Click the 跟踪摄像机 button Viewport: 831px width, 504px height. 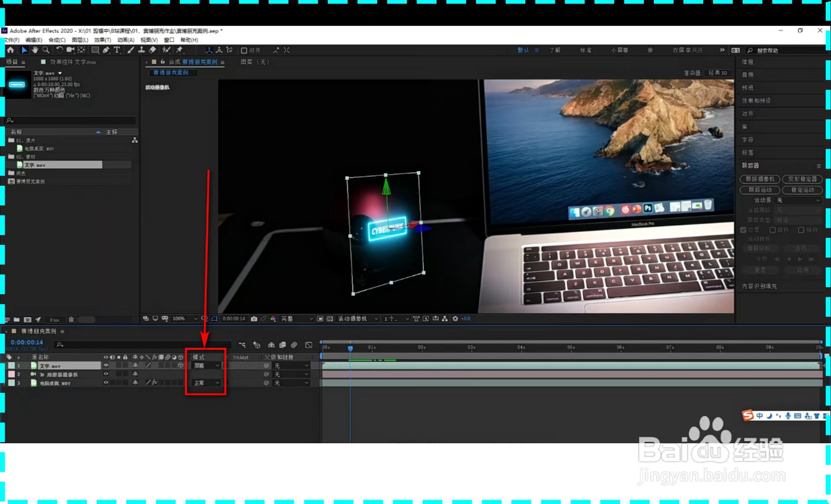(760, 179)
